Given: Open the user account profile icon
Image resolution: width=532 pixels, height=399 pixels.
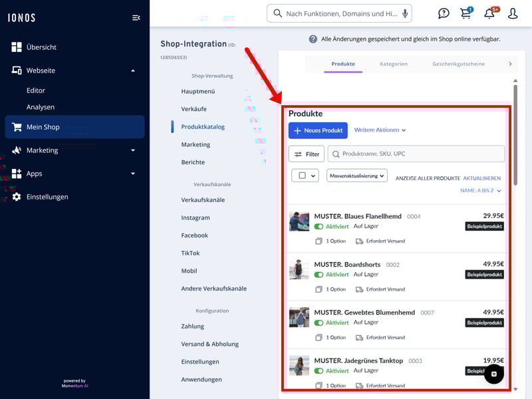Looking at the screenshot, I should [513, 14].
